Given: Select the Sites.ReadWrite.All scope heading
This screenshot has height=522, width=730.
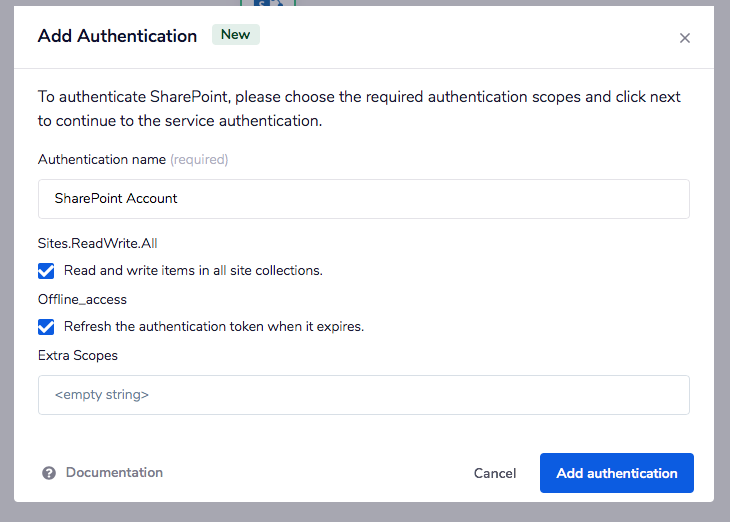Looking at the screenshot, I should click(98, 243).
